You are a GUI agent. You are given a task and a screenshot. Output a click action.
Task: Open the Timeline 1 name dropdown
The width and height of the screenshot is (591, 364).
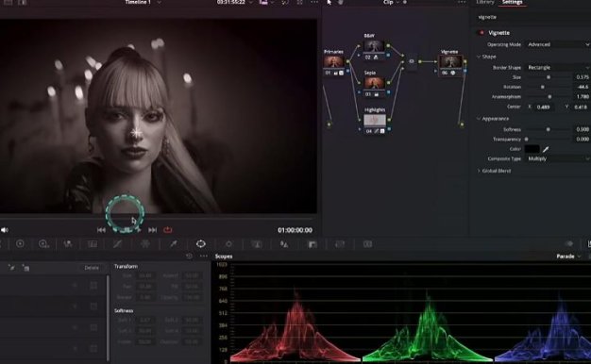coord(144,2)
